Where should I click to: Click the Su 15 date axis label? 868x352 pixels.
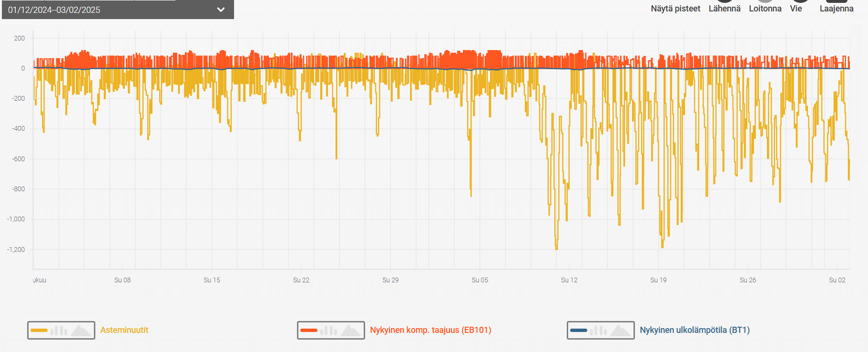212,280
